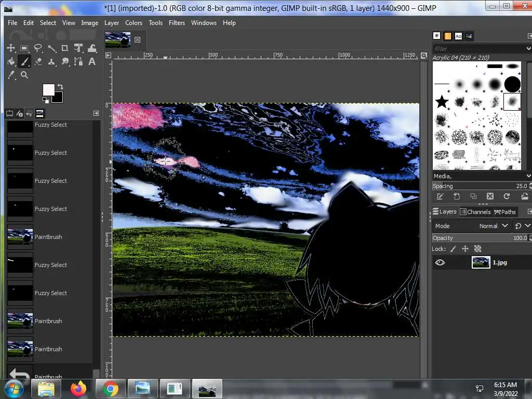Select the Crop tool
The image size is (532, 399).
coord(65,48)
